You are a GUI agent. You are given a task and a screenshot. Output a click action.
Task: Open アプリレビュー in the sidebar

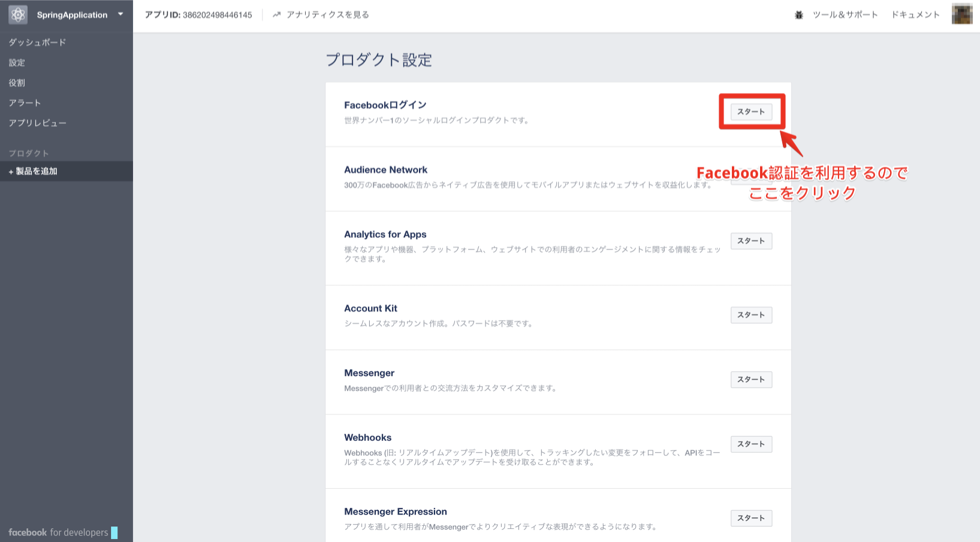point(37,123)
